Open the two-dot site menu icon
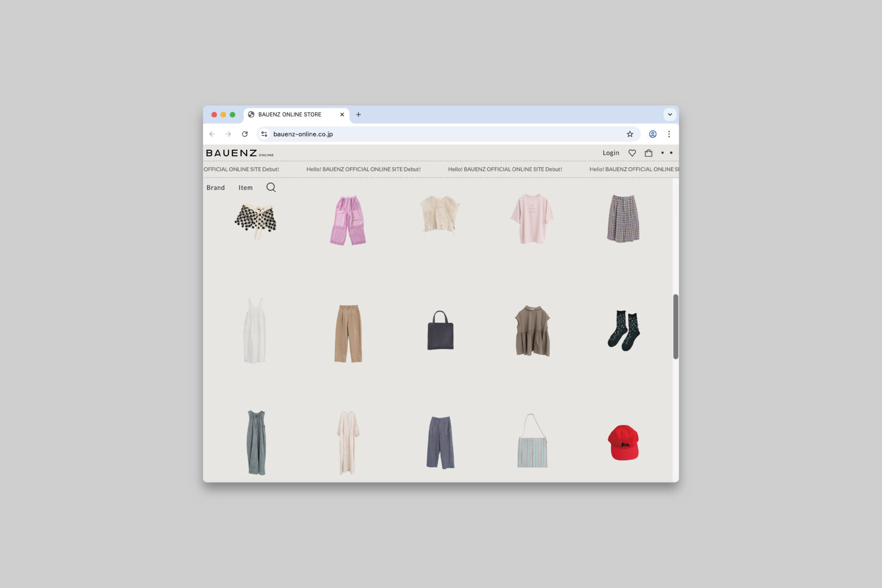 tap(667, 153)
